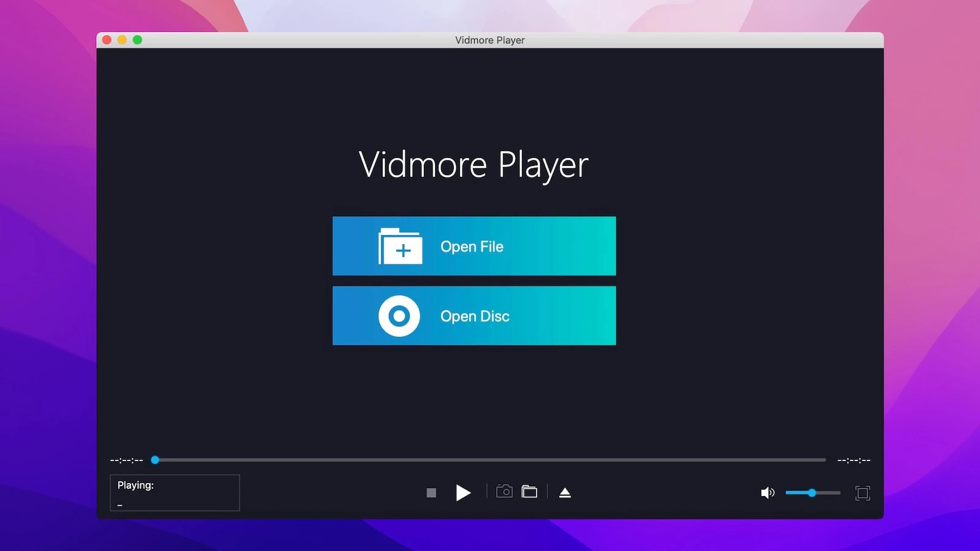Eject the disc using the eject icon
The width and height of the screenshot is (980, 551).
pyautogui.click(x=564, y=492)
